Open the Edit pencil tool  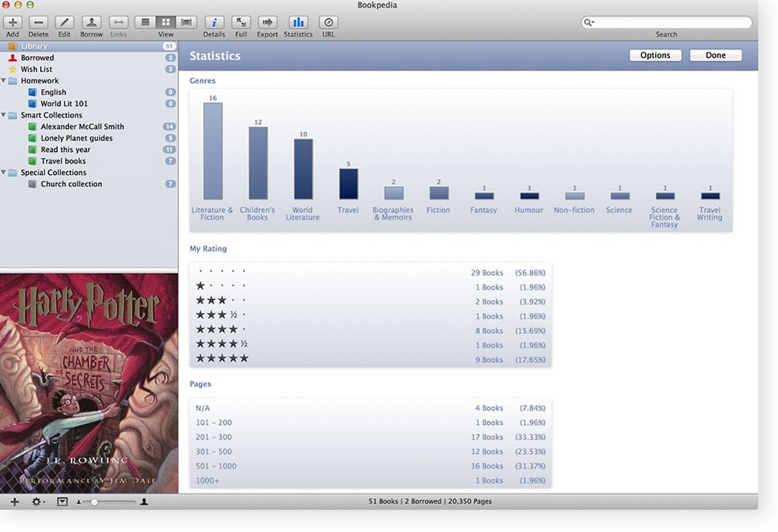64,22
